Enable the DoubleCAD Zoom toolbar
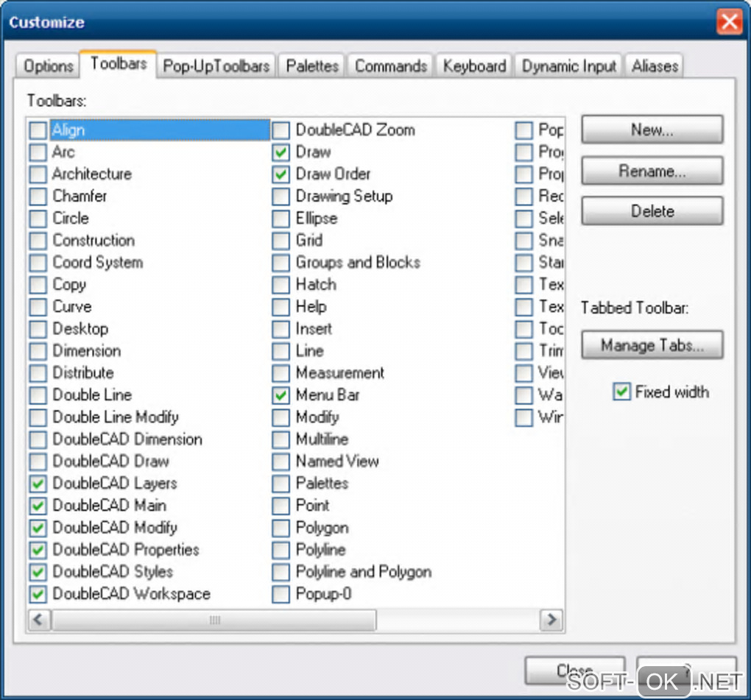The image size is (751, 700). pos(281,130)
